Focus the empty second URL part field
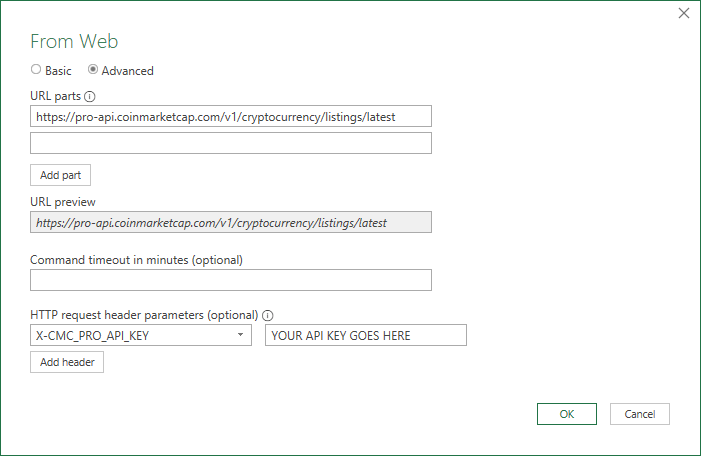 tap(230, 143)
